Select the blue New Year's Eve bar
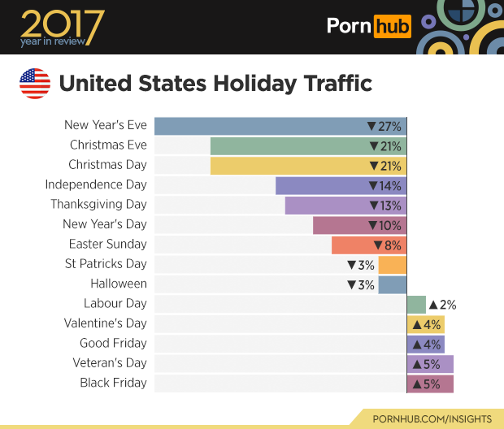The width and height of the screenshot is (504, 429). (x=260, y=126)
